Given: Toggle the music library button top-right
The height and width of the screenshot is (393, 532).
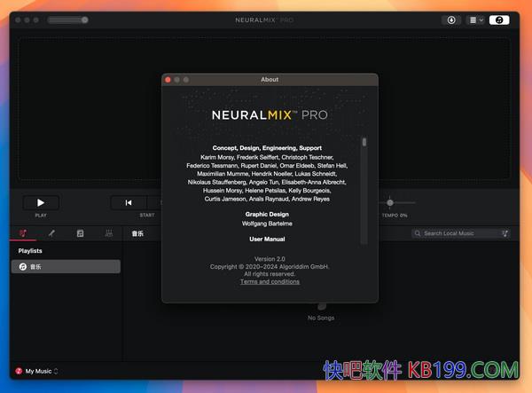Looking at the screenshot, I should tap(500, 20).
